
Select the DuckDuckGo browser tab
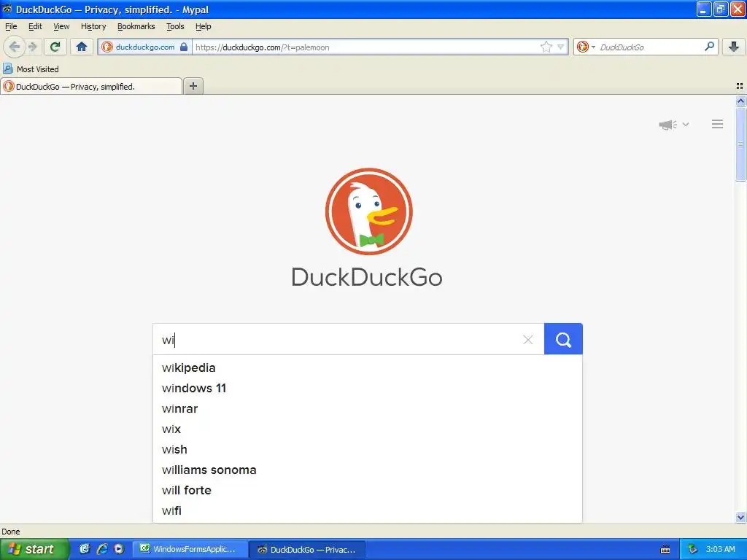[91, 86]
